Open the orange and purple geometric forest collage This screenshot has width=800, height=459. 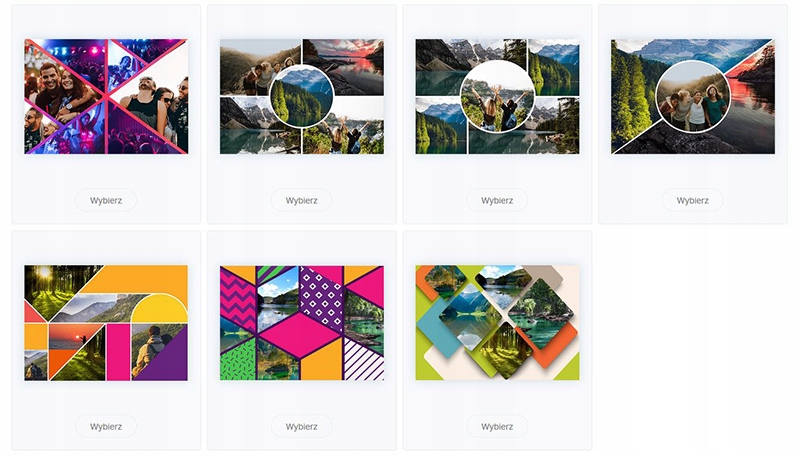(106, 322)
